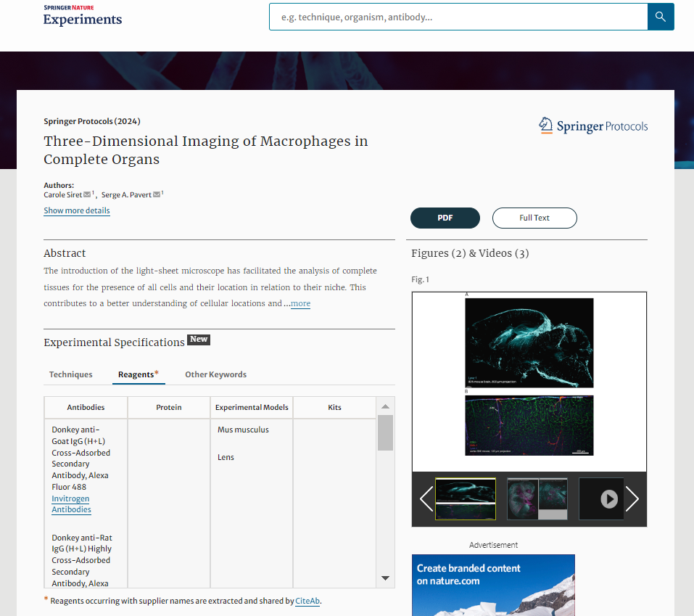Visit the CiteAb link
The height and width of the screenshot is (616, 694).
pos(307,601)
